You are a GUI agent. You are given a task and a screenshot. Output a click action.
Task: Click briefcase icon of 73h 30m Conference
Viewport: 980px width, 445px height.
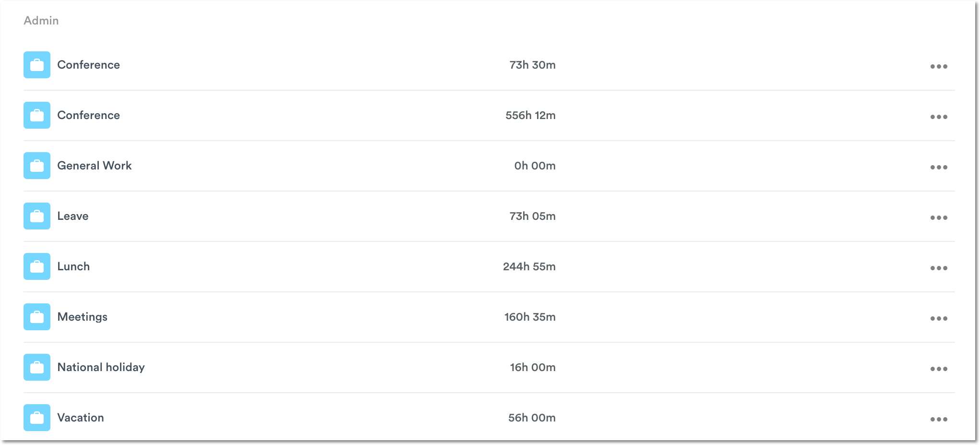pyautogui.click(x=37, y=65)
